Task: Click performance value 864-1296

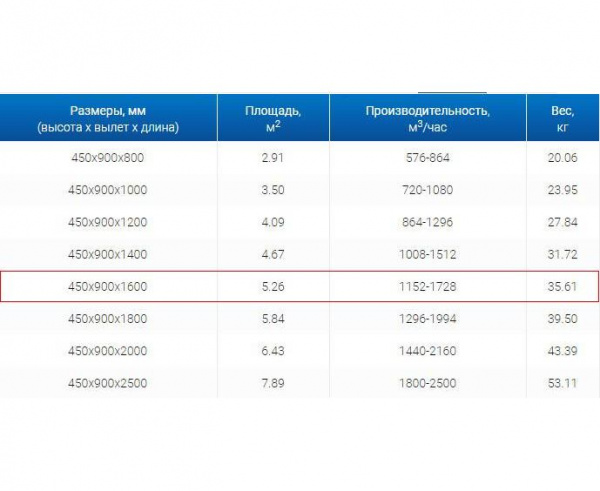Action: [x=428, y=222]
